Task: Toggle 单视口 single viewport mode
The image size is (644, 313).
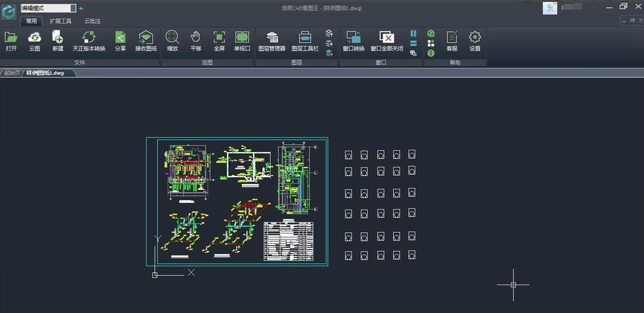Action: tap(242, 40)
